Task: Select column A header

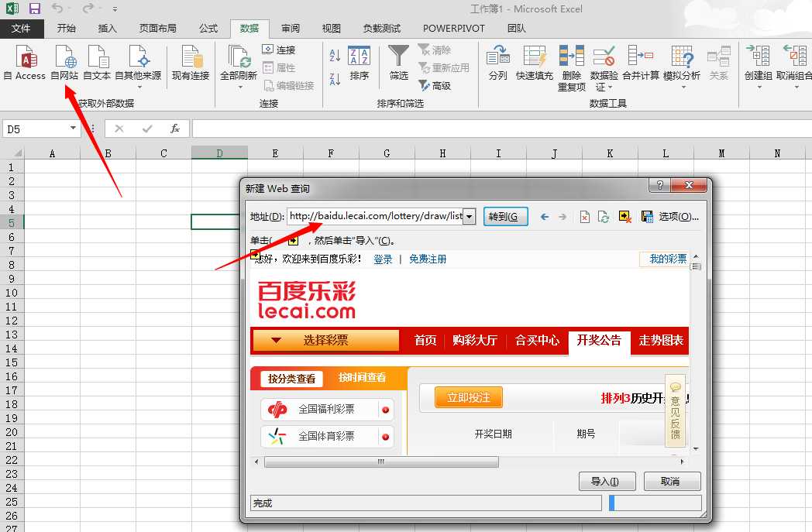Action: pyautogui.click(x=52, y=153)
